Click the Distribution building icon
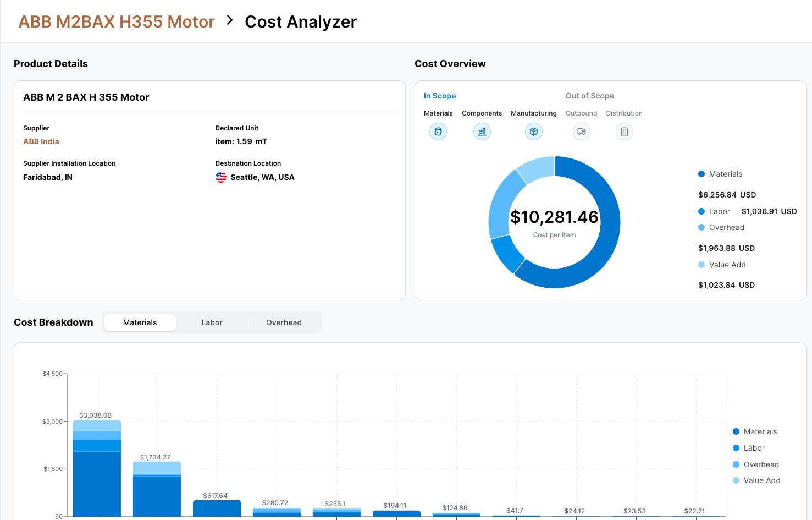 [625, 132]
